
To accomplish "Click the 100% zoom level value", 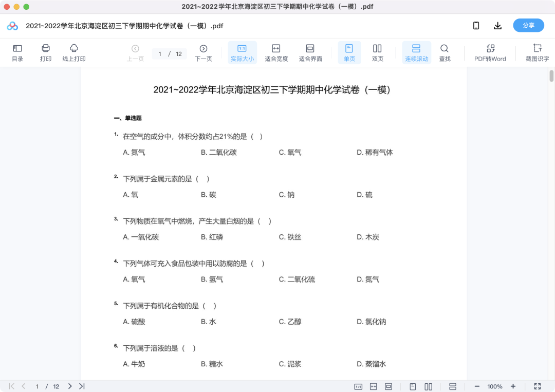I will pos(495,386).
